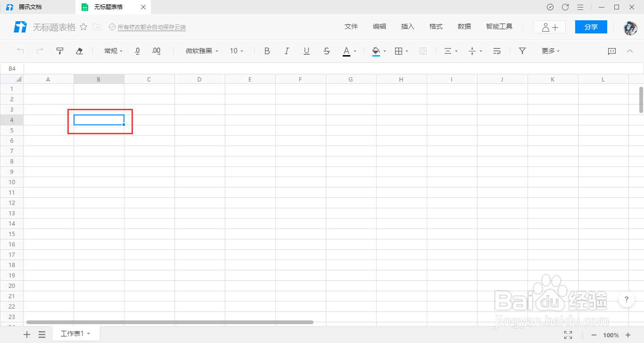Open the borders dropdown arrow
Image resolution: width=644 pixels, height=343 pixels.
point(407,51)
